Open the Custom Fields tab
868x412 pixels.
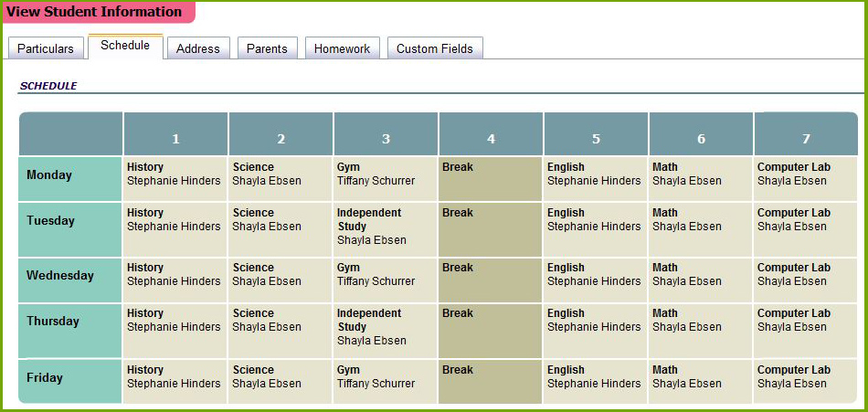(435, 49)
